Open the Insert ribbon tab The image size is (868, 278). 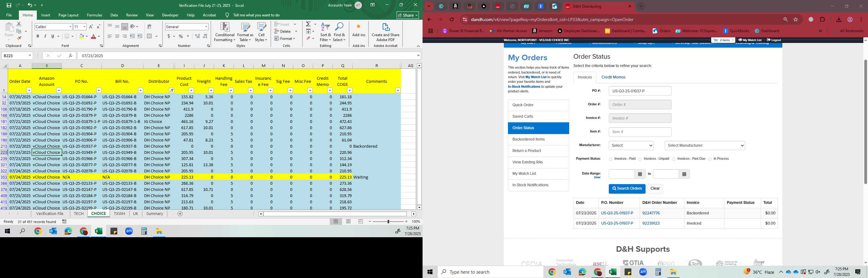(45, 15)
